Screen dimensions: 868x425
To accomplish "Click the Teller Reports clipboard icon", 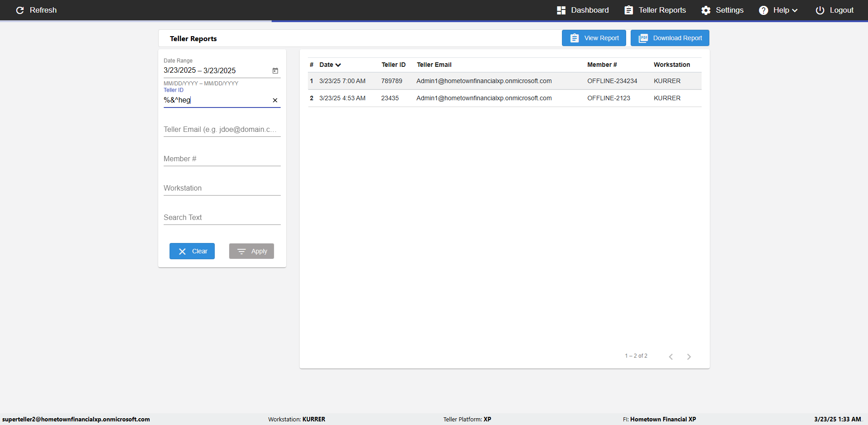I will click(629, 10).
